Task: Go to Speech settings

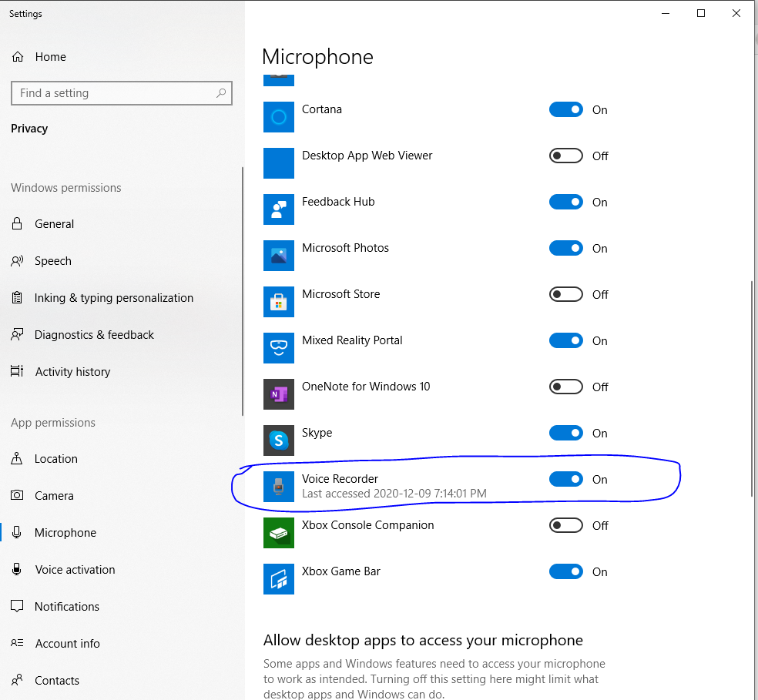Action: click(52, 261)
